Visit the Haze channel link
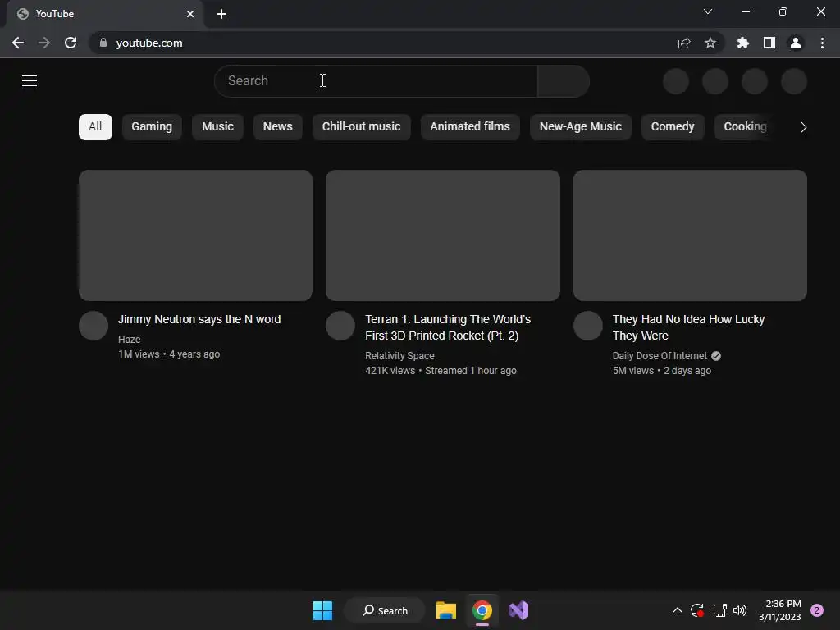The height and width of the screenshot is (630, 840). click(x=129, y=339)
